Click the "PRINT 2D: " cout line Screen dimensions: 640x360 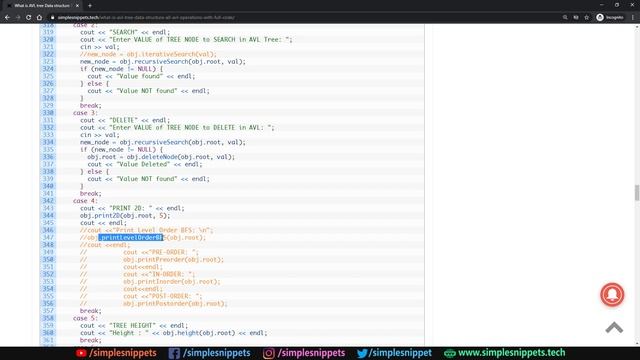[x=132, y=208]
